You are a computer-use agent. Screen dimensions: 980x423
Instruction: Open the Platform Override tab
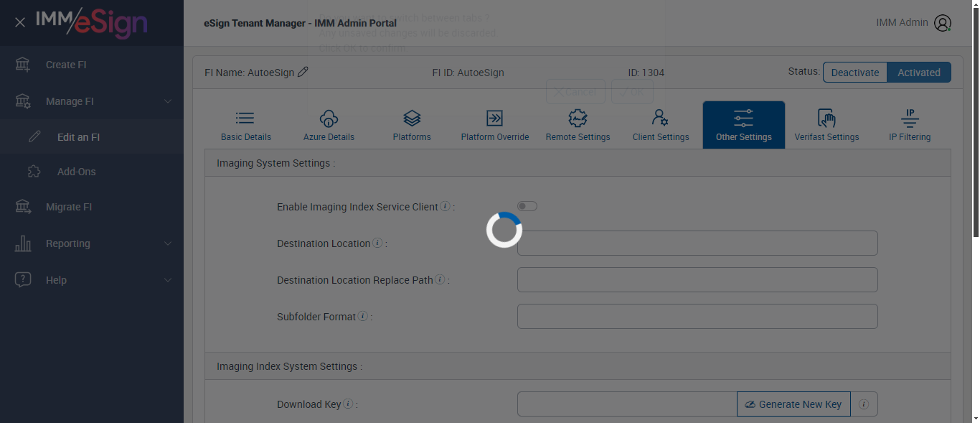[x=495, y=125]
